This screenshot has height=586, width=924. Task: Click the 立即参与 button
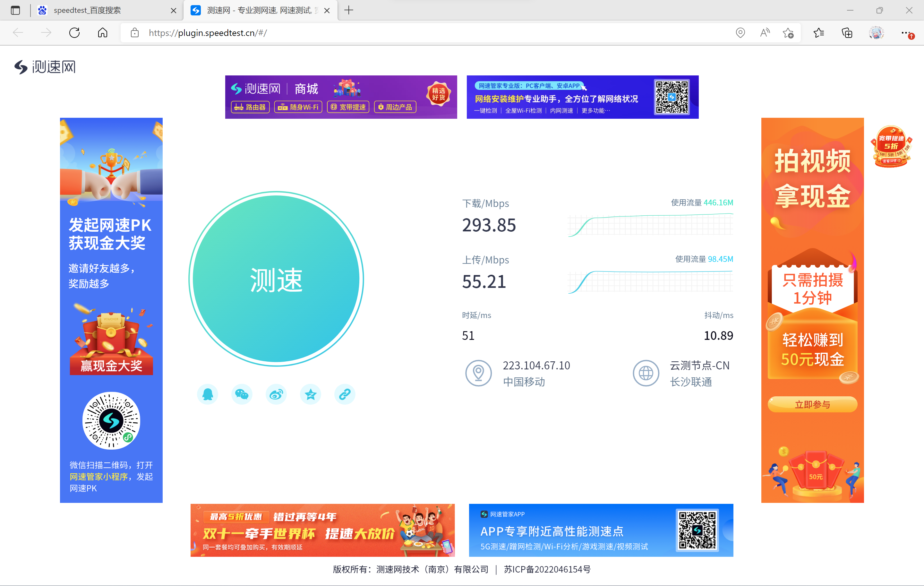point(812,404)
